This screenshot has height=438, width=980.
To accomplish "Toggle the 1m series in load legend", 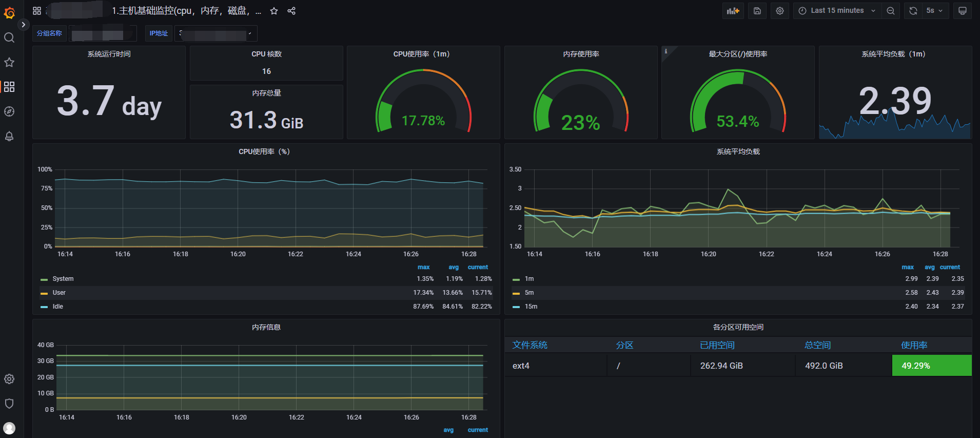I will [530, 279].
